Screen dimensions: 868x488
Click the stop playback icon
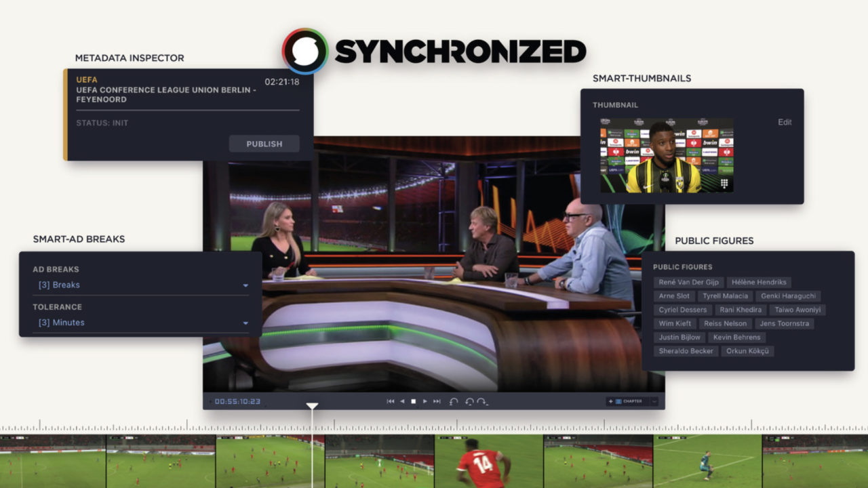414,401
